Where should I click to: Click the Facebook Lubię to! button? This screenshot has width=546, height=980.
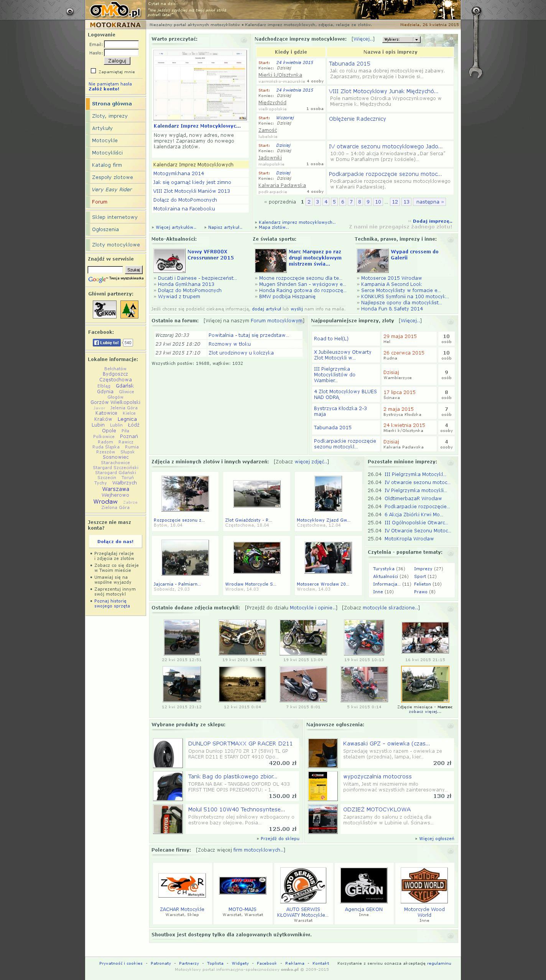point(107,343)
